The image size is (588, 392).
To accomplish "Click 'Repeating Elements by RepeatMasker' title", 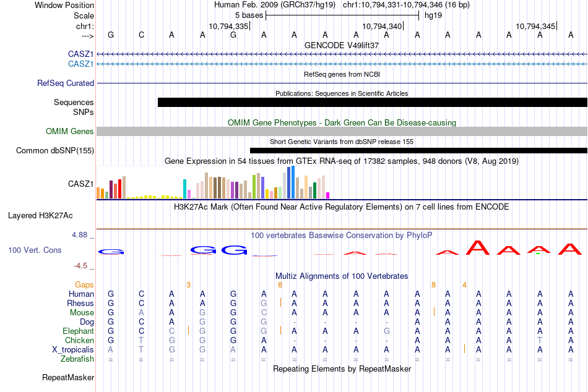I will coord(342,369).
